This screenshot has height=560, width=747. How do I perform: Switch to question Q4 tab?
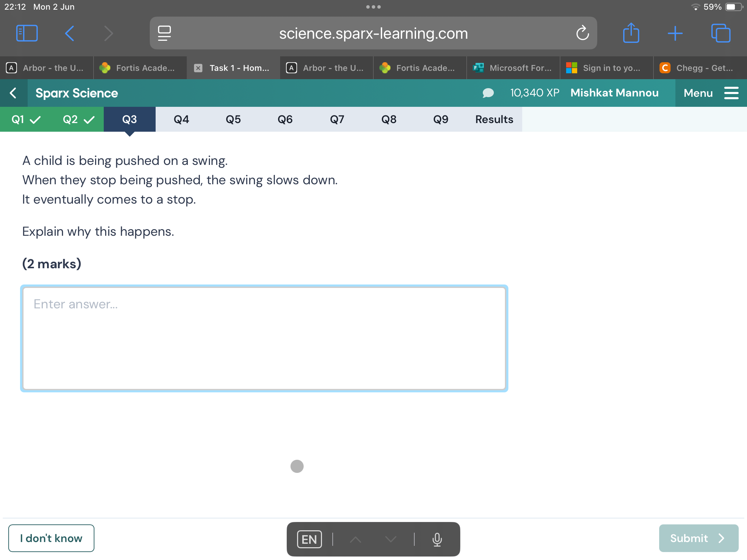[x=181, y=120]
